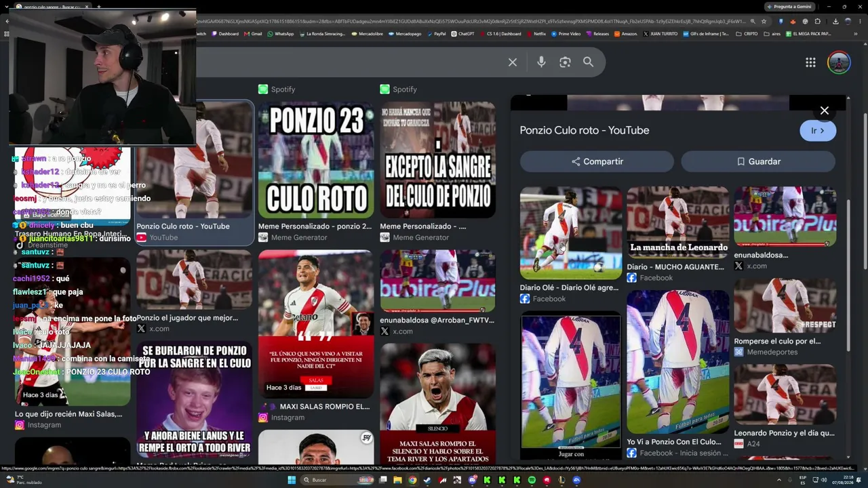Open the 'Se burlaron de Ponzio' meme image

(x=194, y=399)
